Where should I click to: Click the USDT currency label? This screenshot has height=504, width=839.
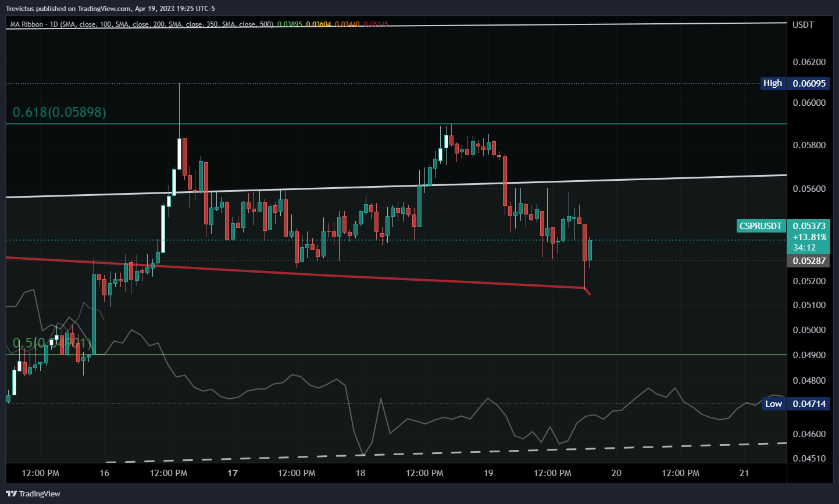tap(804, 24)
